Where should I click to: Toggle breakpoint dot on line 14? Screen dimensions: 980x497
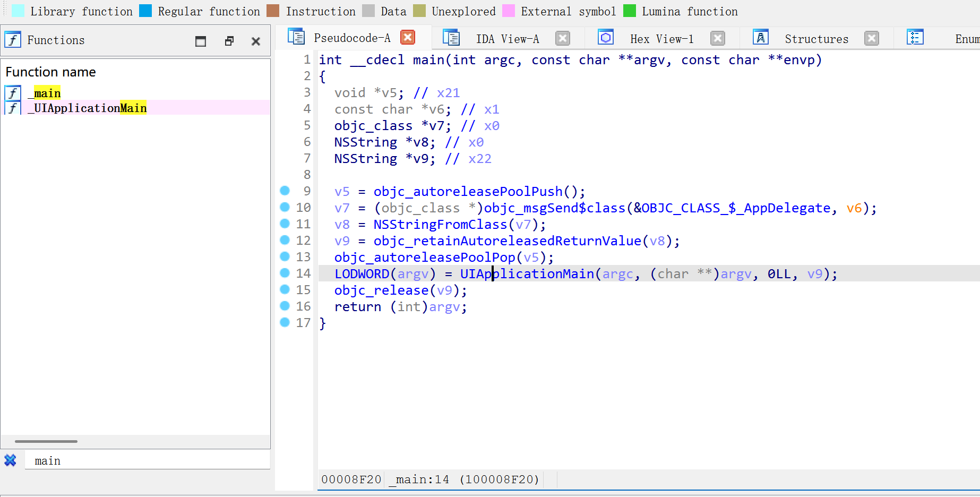(285, 273)
